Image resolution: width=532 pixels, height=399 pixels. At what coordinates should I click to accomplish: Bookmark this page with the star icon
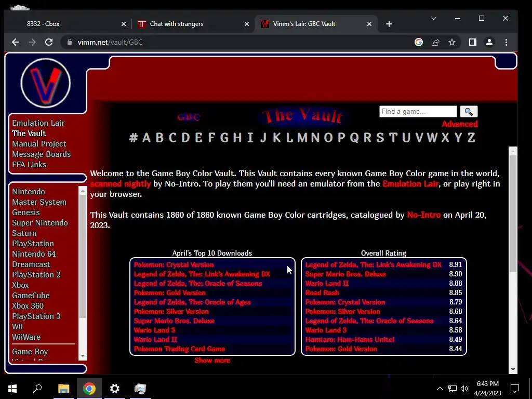pyautogui.click(x=452, y=42)
